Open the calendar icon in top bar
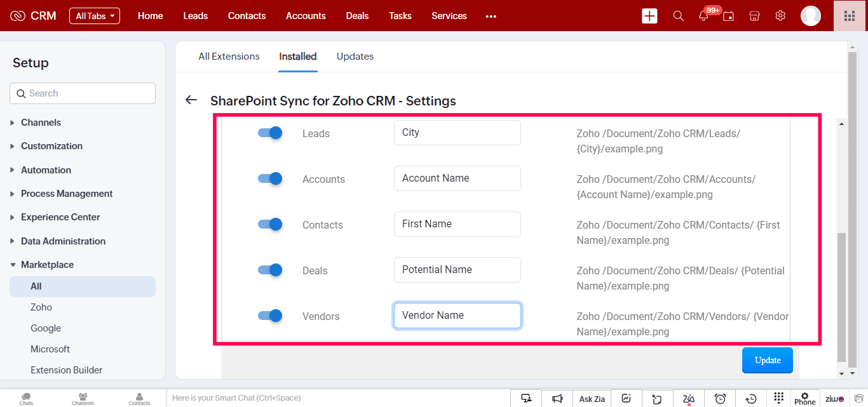The image size is (868, 407). [x=729, y=17]
